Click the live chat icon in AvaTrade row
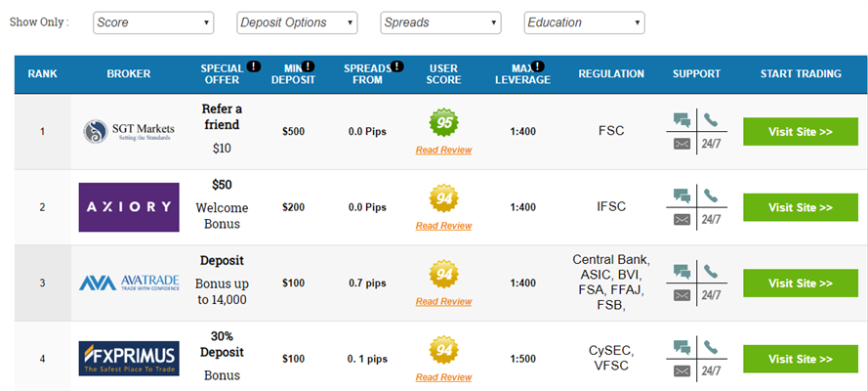 click(x=682, y=272)
